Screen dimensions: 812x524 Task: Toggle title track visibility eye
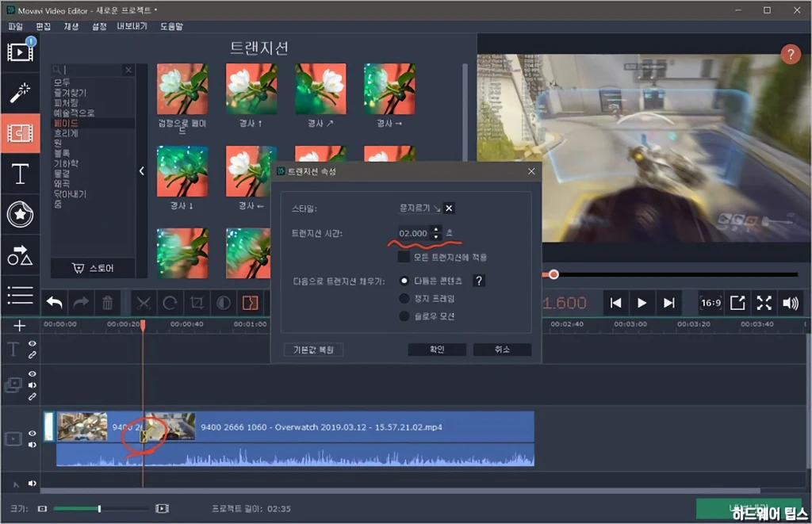[32, 344]
